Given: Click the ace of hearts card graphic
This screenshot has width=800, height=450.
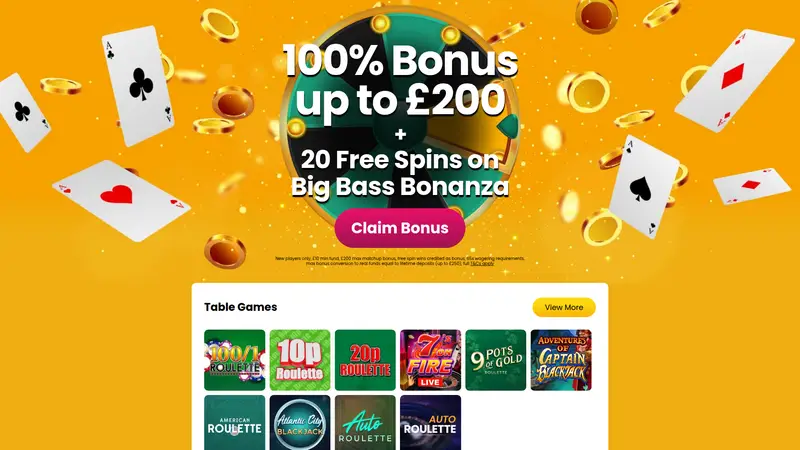Looking at the screenshot, I should coord(121,201).
